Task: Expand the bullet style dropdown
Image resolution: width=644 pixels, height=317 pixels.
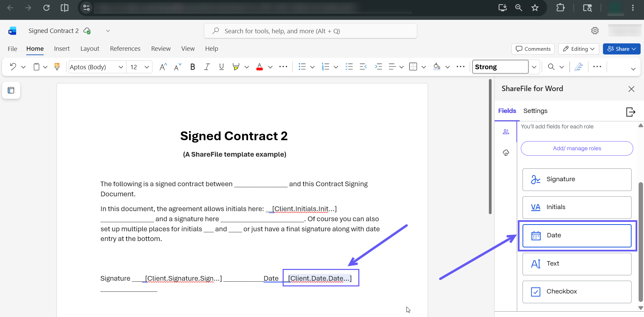Action: [312, 67]
